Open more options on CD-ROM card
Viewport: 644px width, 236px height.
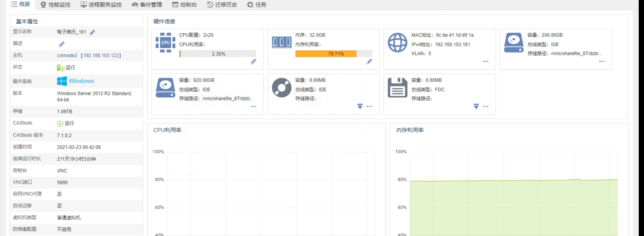[369, 106]
